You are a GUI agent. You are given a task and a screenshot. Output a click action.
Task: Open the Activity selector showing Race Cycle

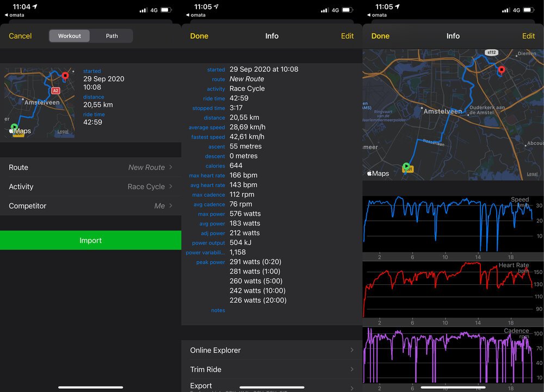tap(91, 186)
